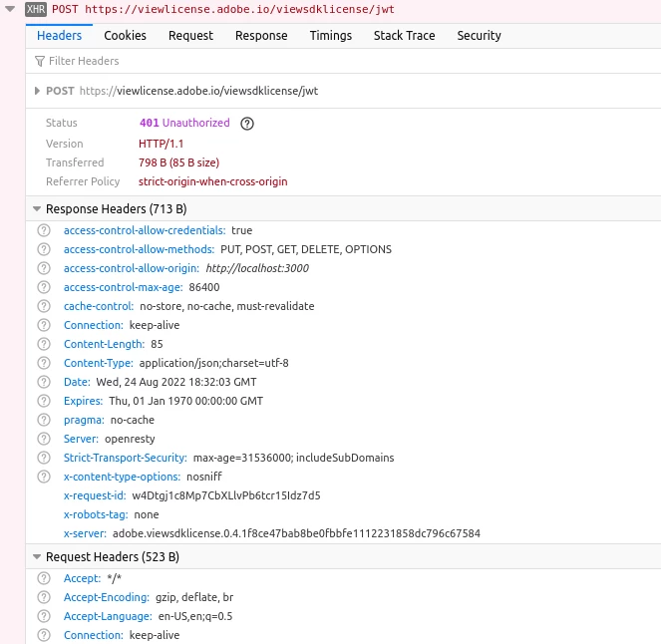The height and width of the screenshot is (644, 661).
Task: Click help icon for access-control-allow-credentials header
Action: pyautogui.click(x=44, y=230)
